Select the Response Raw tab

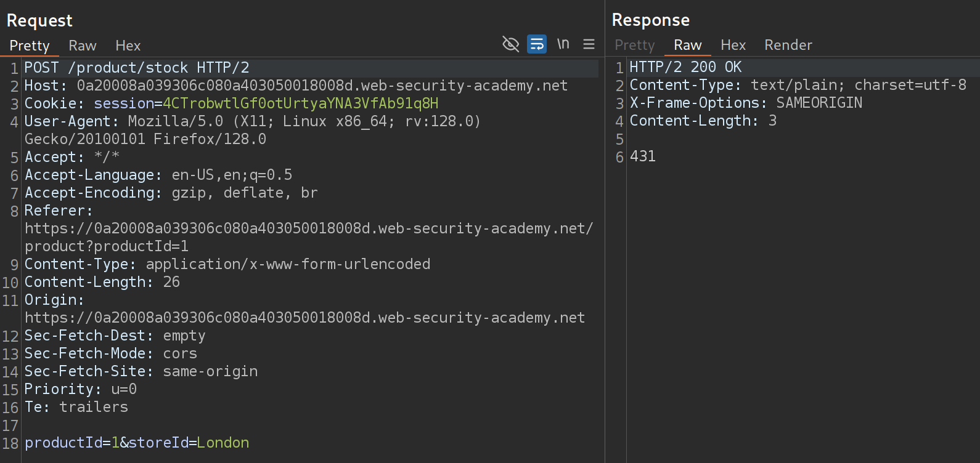[687, 45]
